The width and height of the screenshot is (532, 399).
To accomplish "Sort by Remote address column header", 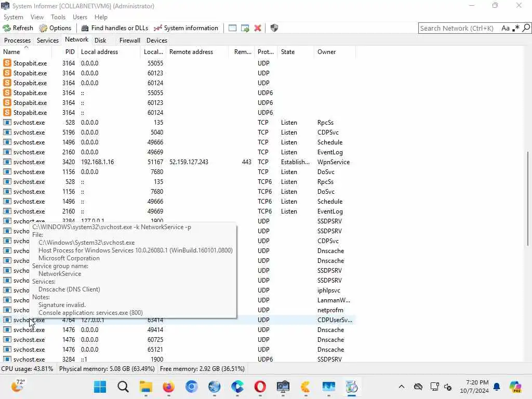I will [x=197, y=52].
